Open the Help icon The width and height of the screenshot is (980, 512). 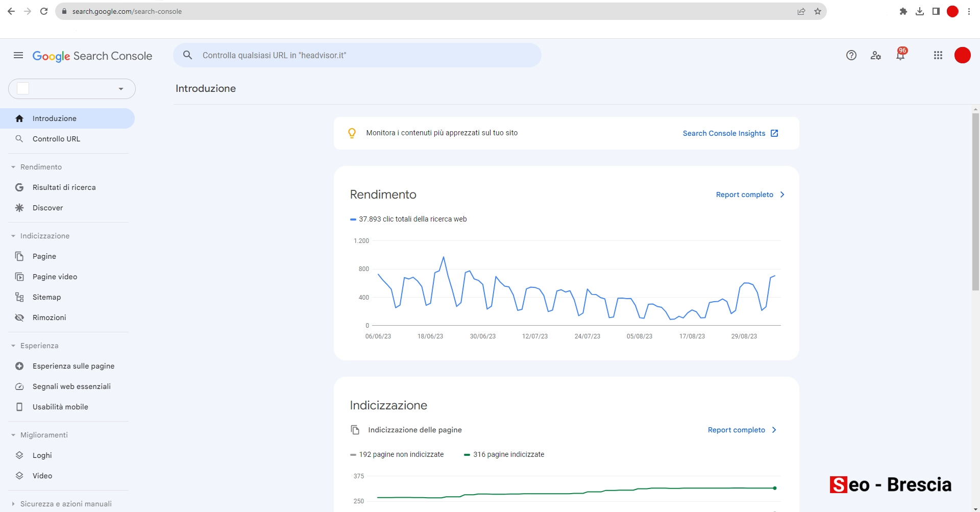click(851, 55)
